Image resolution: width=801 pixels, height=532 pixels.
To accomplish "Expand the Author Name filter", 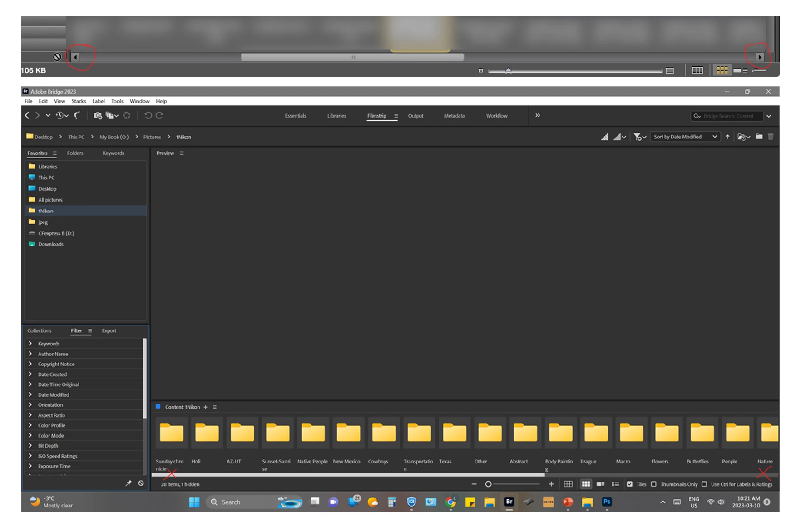I will click(30, 354).
